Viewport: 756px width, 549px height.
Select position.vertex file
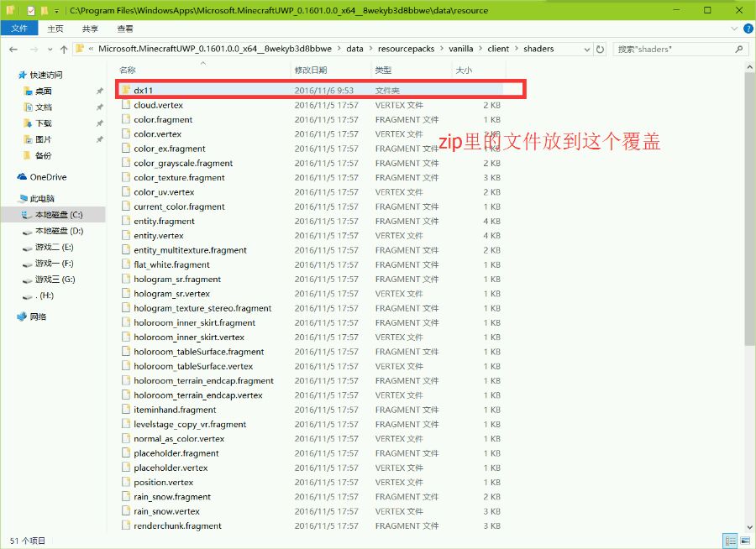point(164,482)
